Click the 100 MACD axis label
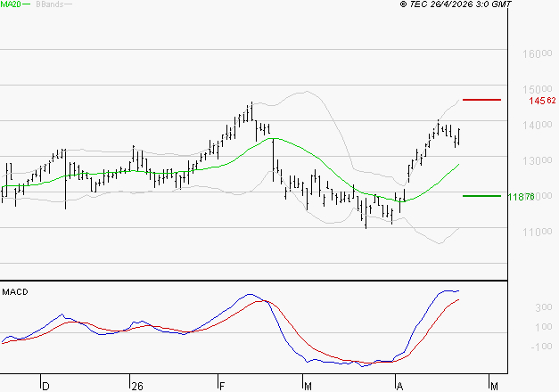The height and width of the screenshot is (392, 559). click(x=544, y=327)
